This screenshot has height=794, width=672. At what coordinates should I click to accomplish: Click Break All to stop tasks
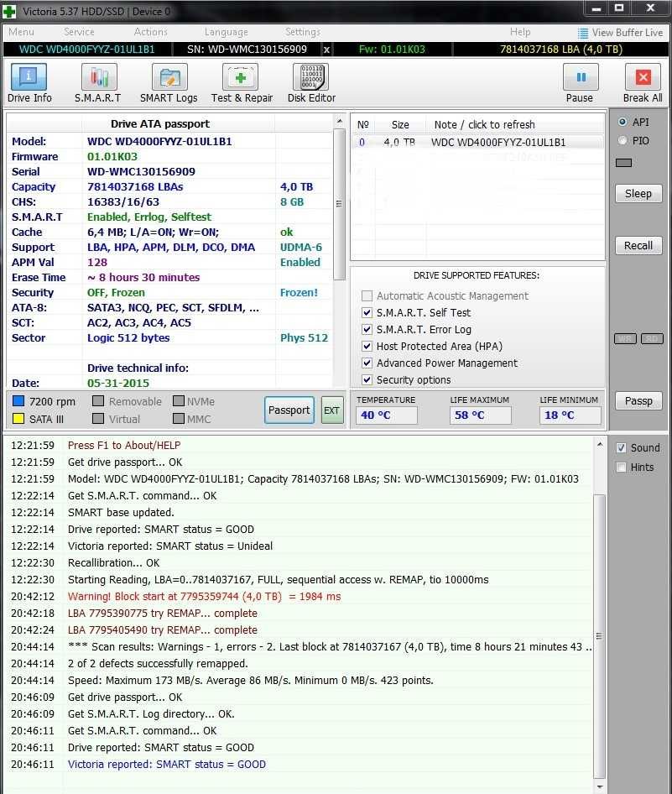point(643,84)
